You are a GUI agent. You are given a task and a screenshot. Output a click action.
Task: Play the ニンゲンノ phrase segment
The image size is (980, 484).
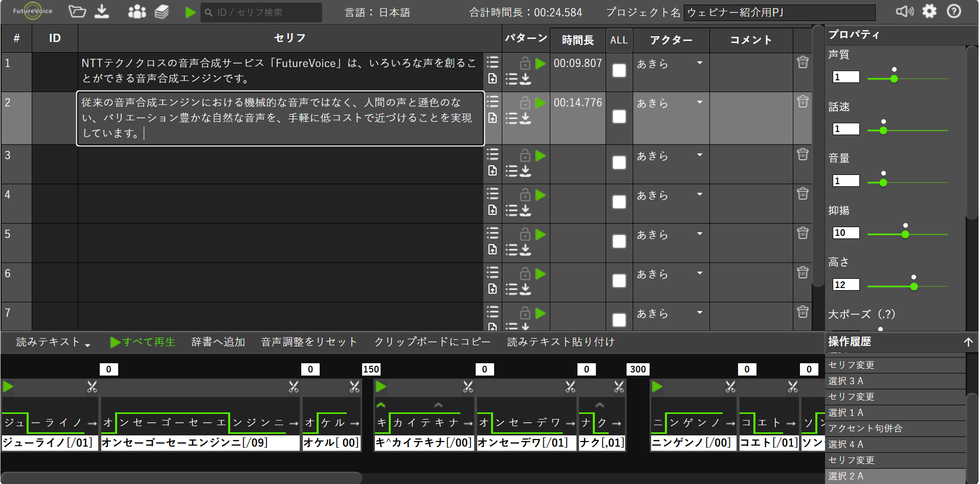tap(657, 386)
